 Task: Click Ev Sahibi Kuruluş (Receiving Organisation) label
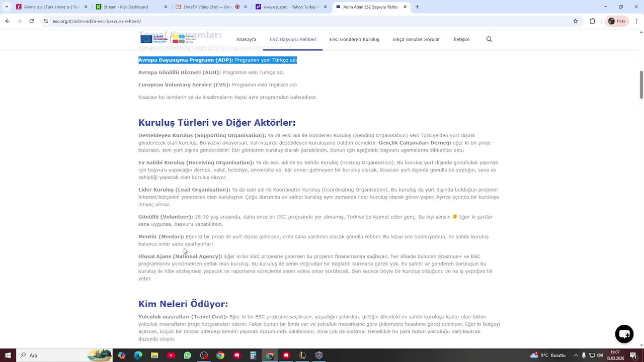(x=196, y=162)
